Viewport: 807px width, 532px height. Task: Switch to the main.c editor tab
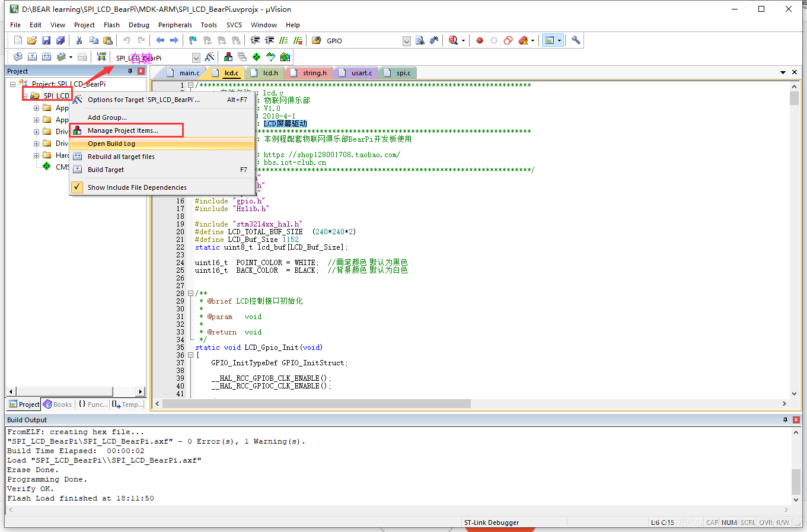[x=184, y=73]
